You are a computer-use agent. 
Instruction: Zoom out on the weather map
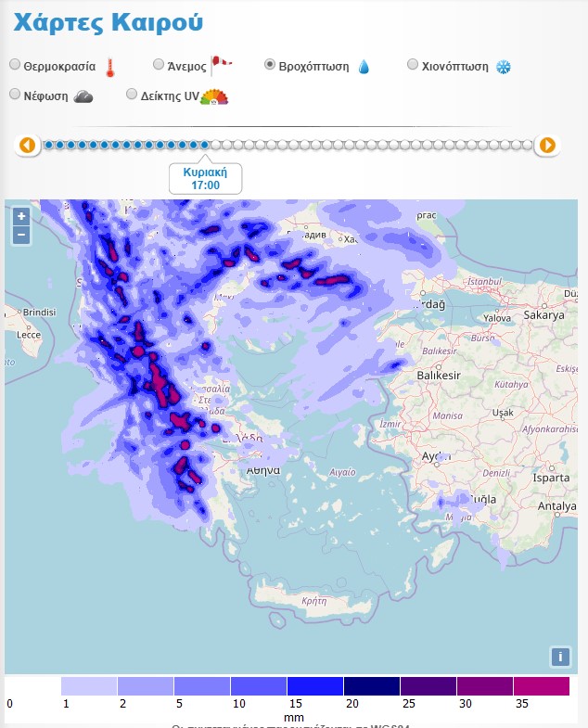(21, 235)
